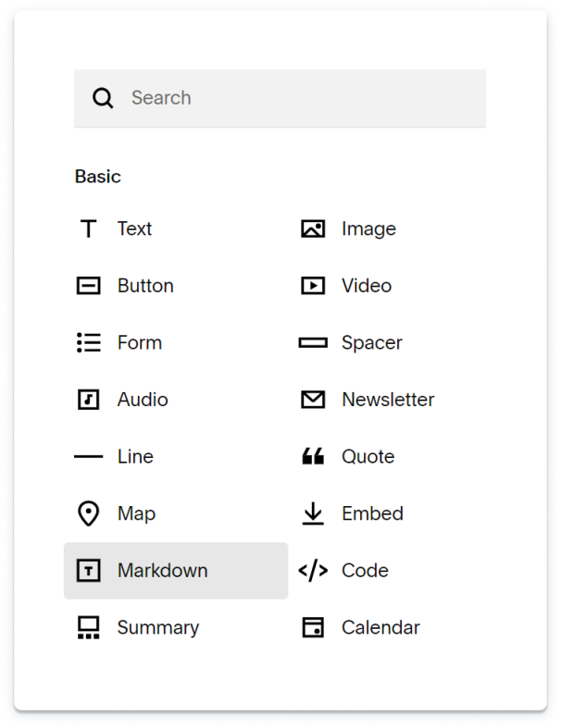This screenshot has width=561, height=728.
Task: Pick the Calendar block icon
Action: tap(313, 628)
